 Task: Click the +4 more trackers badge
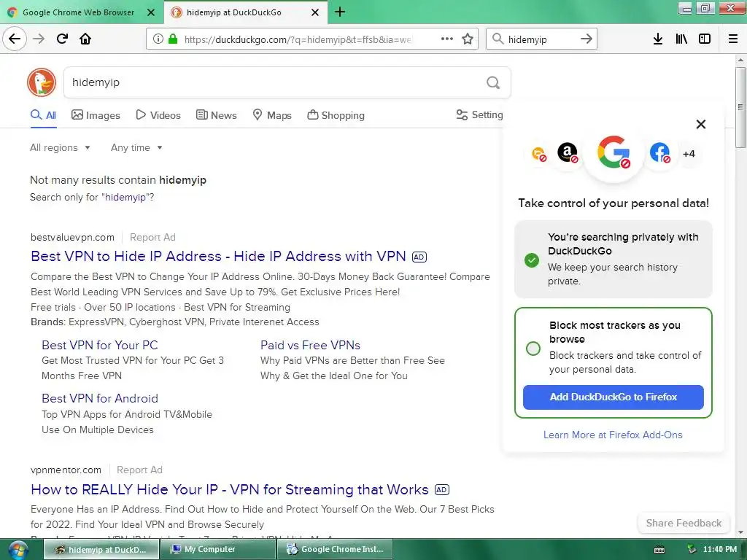click(x=689, y=154)
